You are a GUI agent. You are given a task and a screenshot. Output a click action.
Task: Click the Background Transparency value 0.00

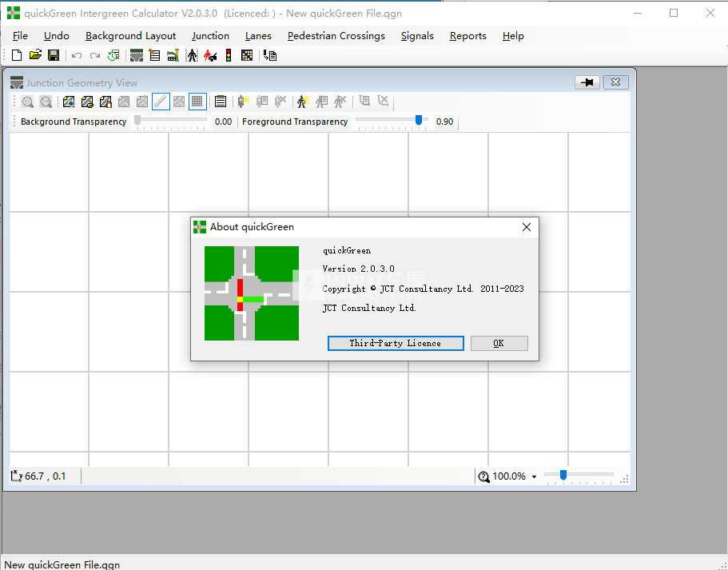[x=223, y=122]
